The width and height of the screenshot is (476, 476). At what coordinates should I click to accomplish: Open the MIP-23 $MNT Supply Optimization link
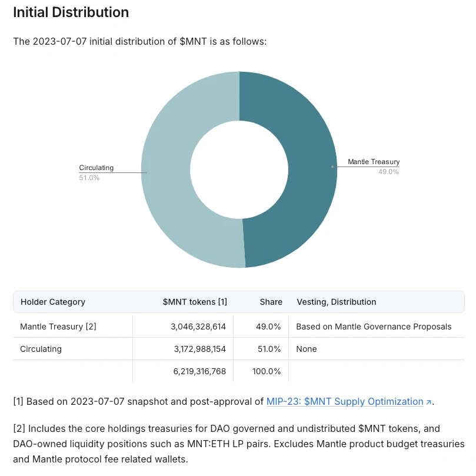[x=344, y=402]
